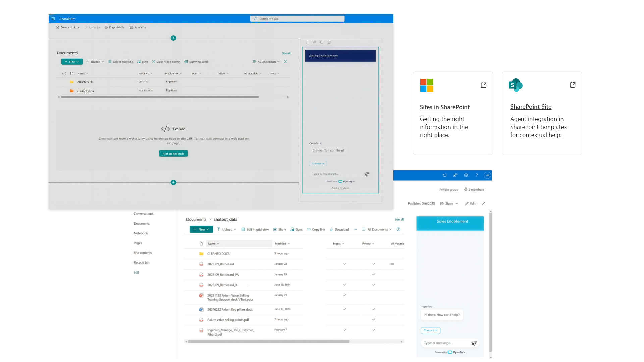
Task: Click Contact Us in lower chat widget
Action: pos(430,330)
